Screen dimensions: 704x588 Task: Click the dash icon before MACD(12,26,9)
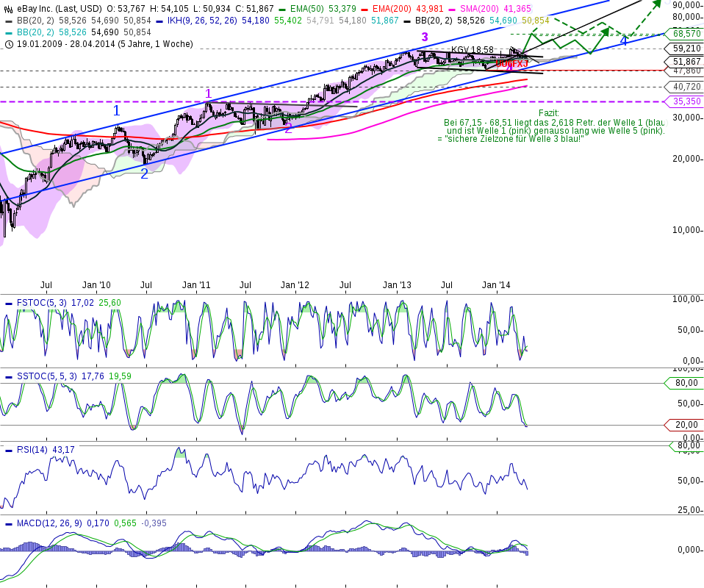[x=7, y=523]
